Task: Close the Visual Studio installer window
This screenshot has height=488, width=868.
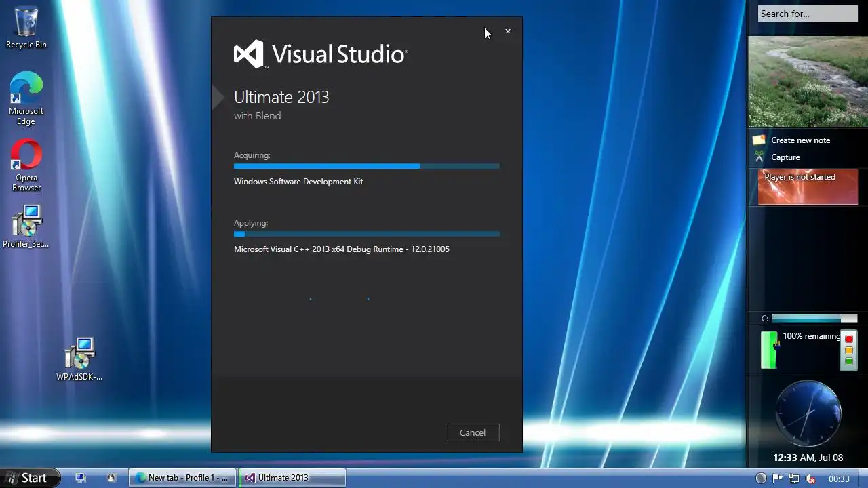Action: (x=507, y=31)
